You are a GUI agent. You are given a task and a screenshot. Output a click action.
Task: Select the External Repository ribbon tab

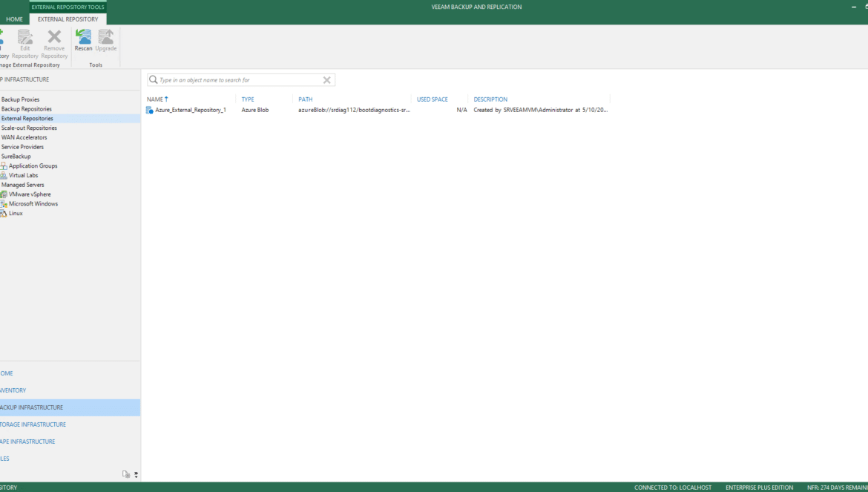[68, 19]
